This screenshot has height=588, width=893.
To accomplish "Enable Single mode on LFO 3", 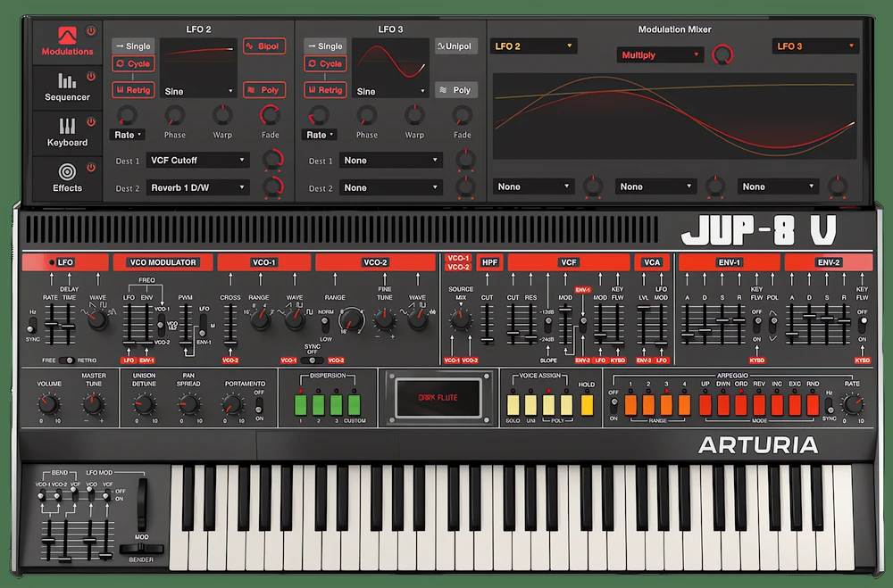I will 325,46.
